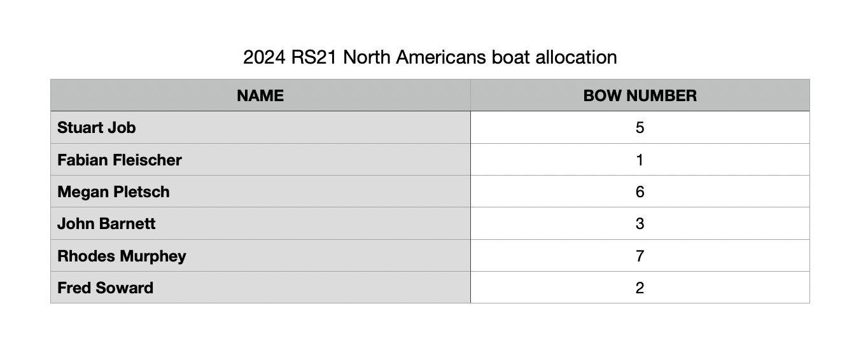Click the Rhodes Murphey name cell
868x355 pixels.
(x=260, y=256)
